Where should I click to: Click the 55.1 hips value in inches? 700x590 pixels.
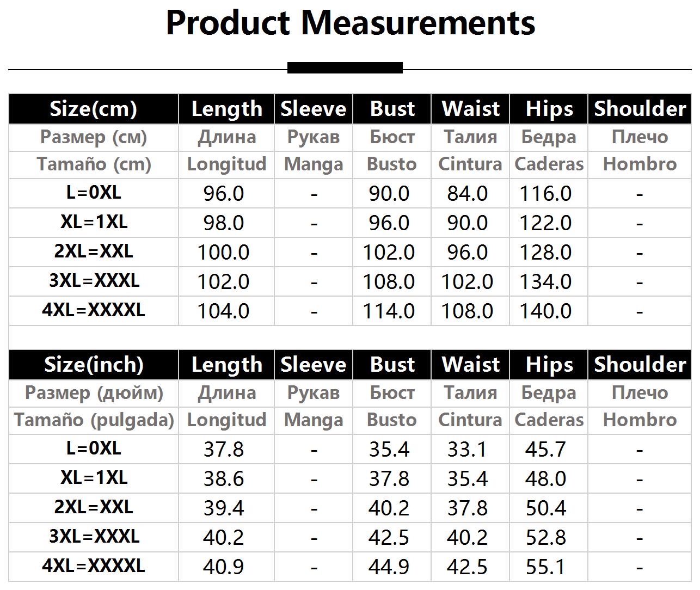[x=545, y=567]
